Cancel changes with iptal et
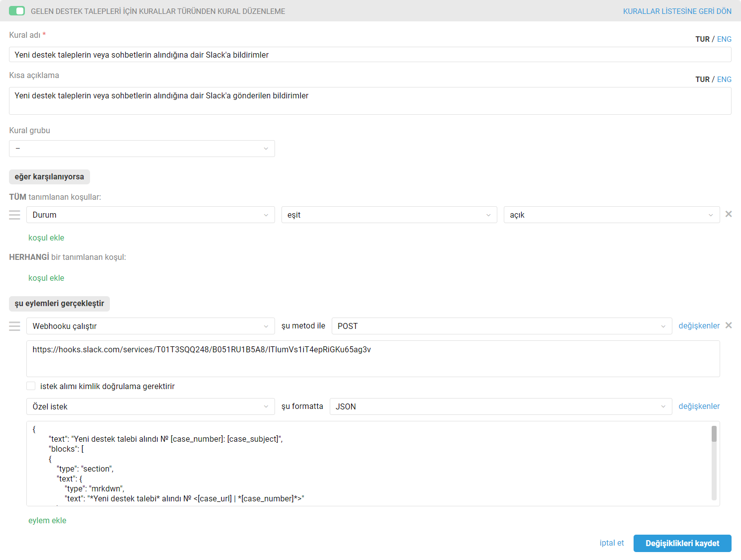The image size is (741, 560). (x=612, y=543)
